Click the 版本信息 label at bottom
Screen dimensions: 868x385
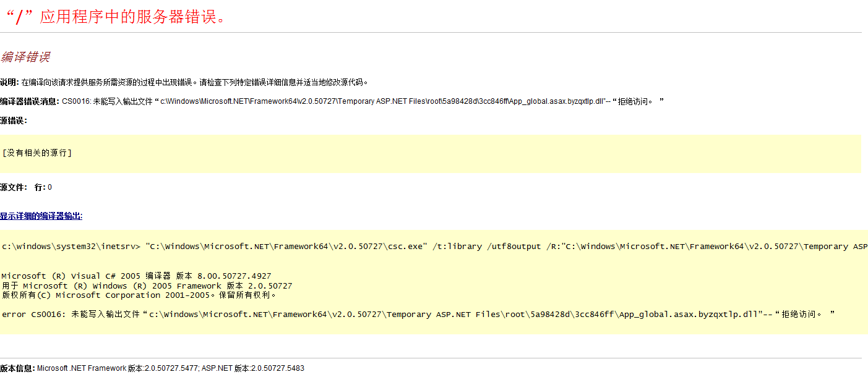pyautogui.click(x=17, y=368)
